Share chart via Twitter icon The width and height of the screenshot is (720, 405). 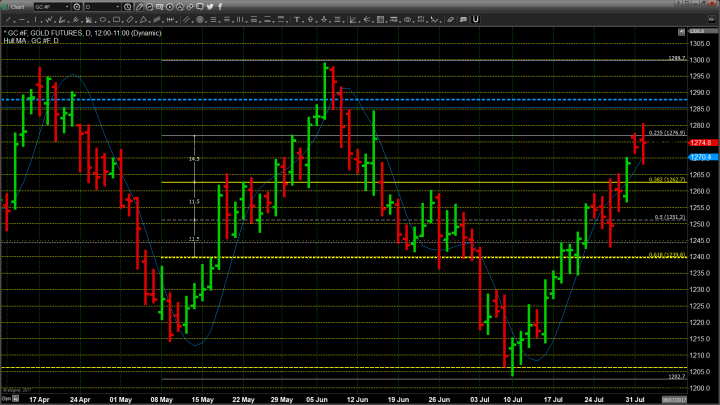coord(210,6)
